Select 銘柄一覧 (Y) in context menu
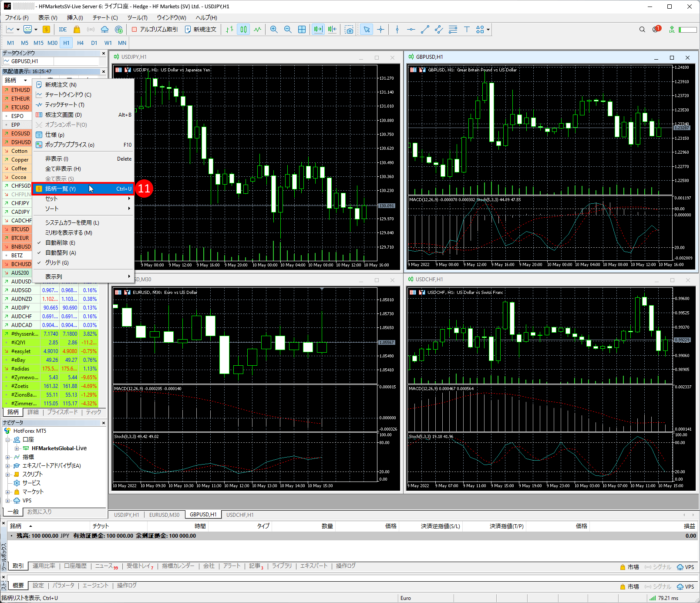 (61, 189)
